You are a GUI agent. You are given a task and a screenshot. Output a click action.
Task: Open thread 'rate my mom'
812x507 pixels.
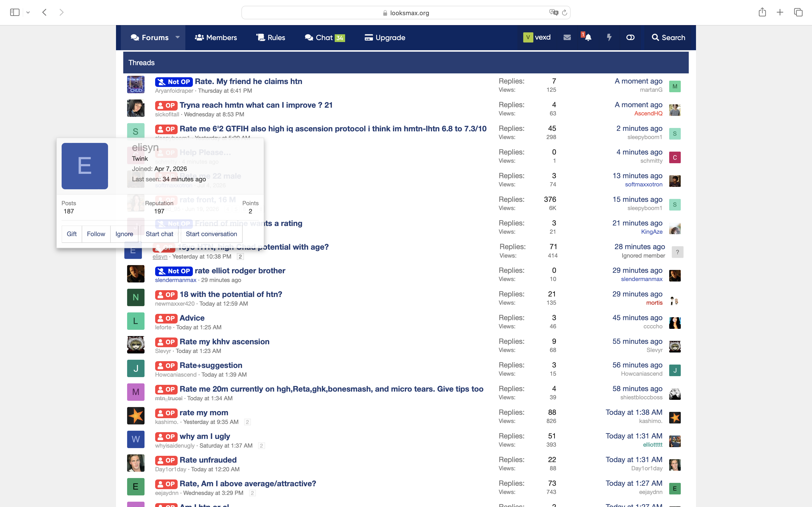point(204,412)
